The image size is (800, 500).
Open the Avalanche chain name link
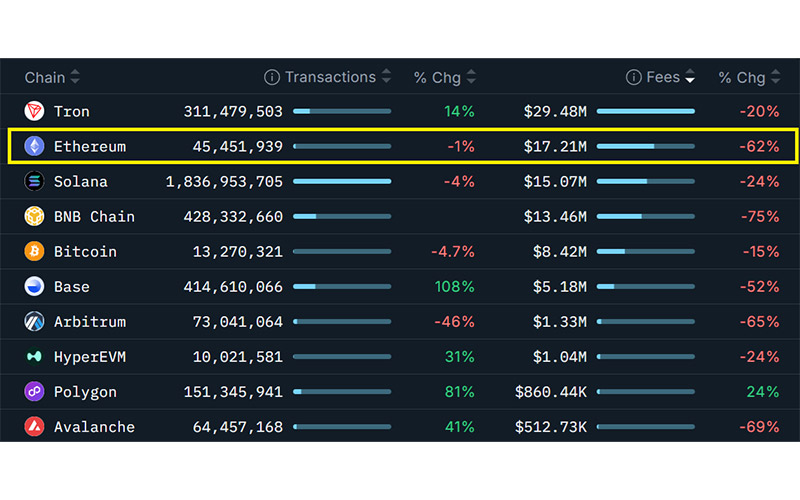pos(94,427)
